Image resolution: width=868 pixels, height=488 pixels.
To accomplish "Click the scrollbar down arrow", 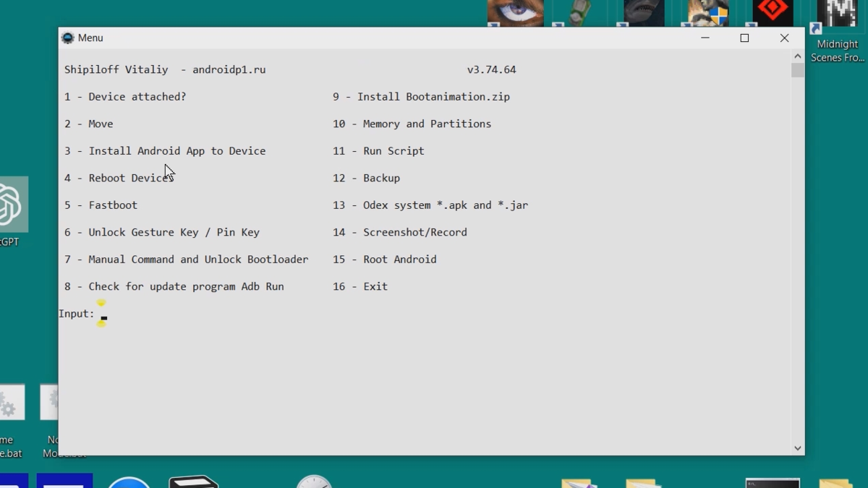I will click(x=798, y=448).
